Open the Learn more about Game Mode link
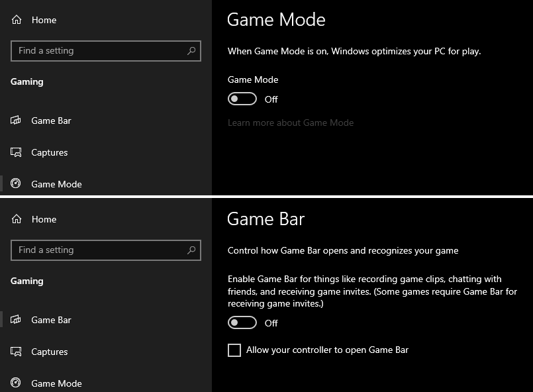Image resolution: width=533 pixels, height=392 pixels. click(291, 122)
